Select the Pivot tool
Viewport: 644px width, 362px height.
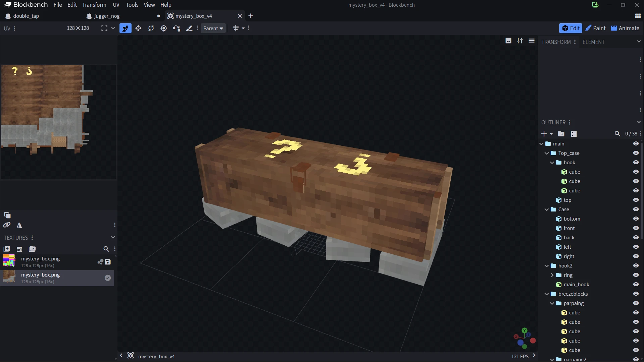click(x=164, y=28)
